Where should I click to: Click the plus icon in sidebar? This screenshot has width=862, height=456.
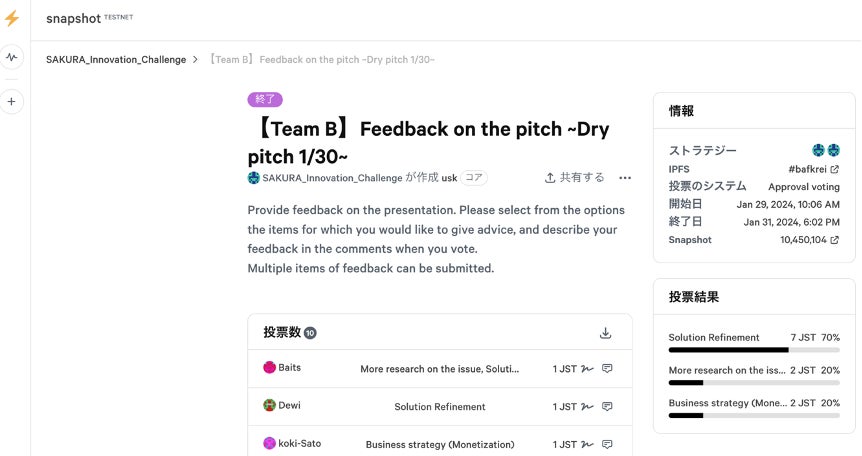point(12,101)
